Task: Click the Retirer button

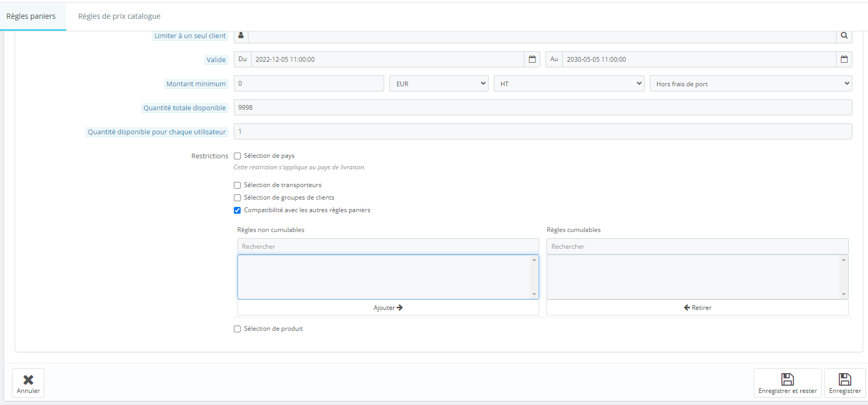Action: click(697, 308)
